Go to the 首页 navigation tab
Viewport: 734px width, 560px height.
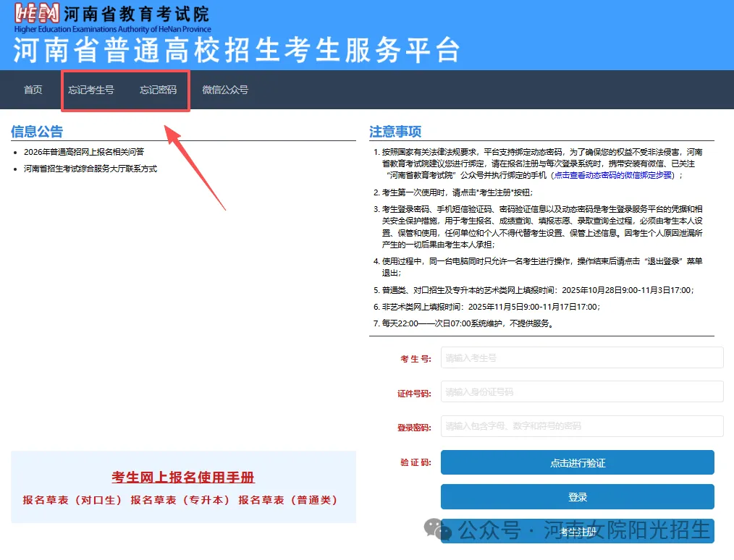(x=33, y=90)
